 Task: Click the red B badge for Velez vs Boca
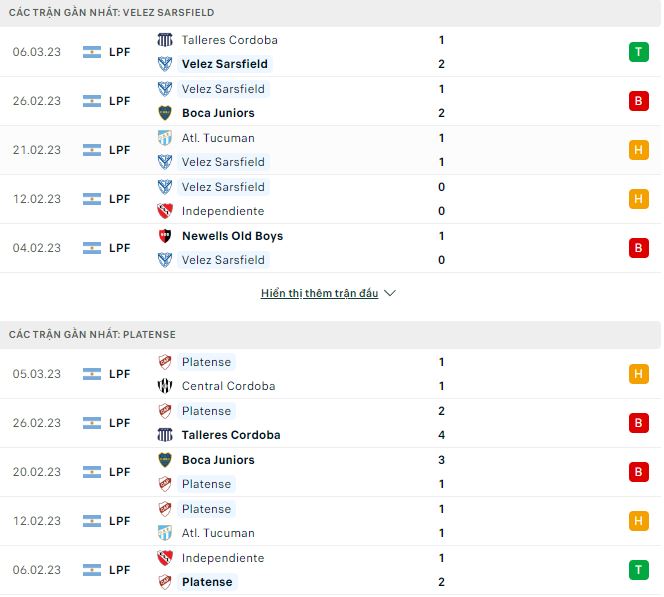point(637,101)
